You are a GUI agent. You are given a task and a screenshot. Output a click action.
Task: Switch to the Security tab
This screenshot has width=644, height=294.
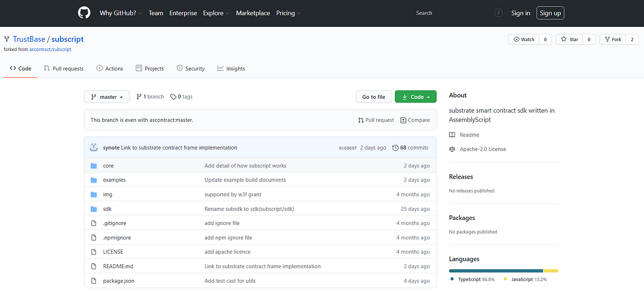tap(191, 69)
